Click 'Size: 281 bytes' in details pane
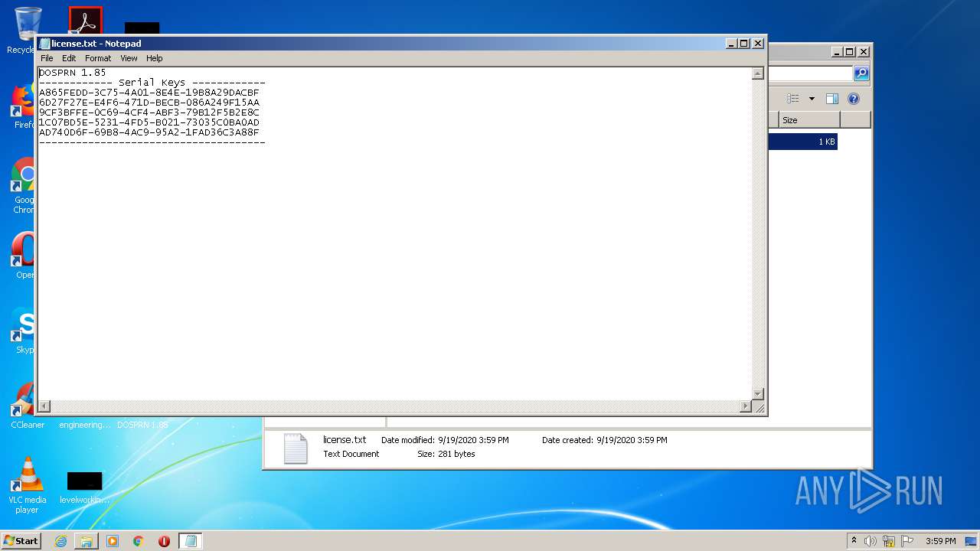This screenshot has width=980, height=551. pyautogui.click(x=446, y=454)
